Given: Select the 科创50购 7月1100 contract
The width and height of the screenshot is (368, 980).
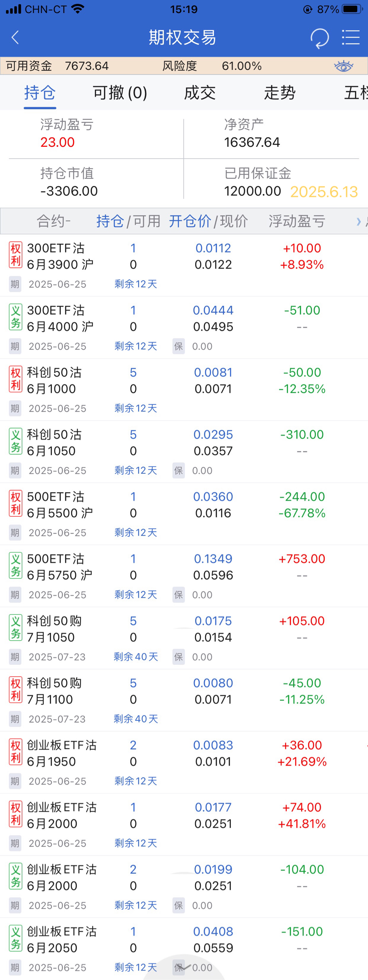Looking at the screenshot, I should point(54,691).
